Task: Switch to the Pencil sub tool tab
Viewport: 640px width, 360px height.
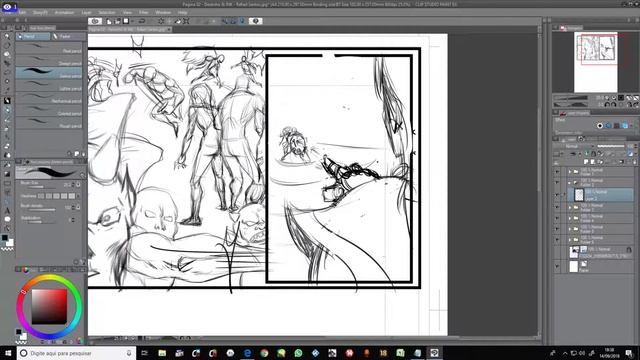Action: click(33, 36)
